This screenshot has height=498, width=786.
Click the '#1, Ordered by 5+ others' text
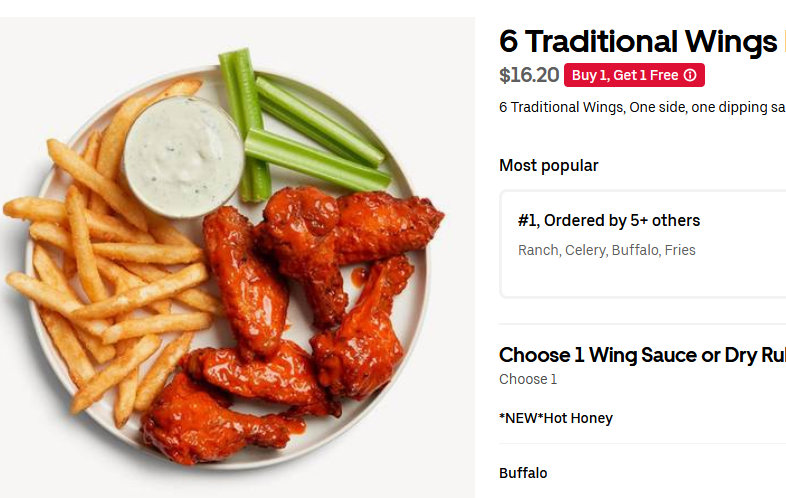pyautogui.click(x=609, y=221)
